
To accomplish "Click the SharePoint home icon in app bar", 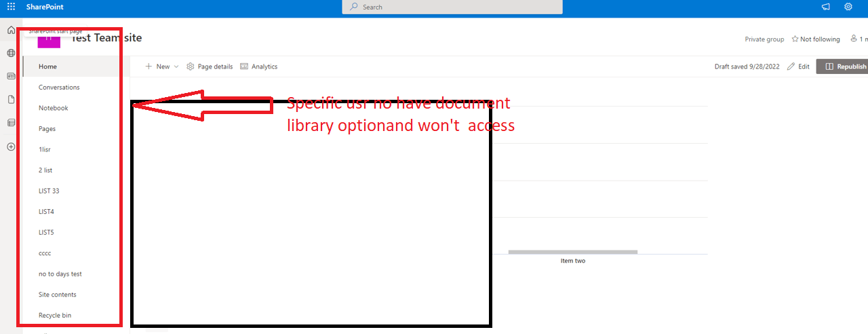I will click(x=11, y=31).
